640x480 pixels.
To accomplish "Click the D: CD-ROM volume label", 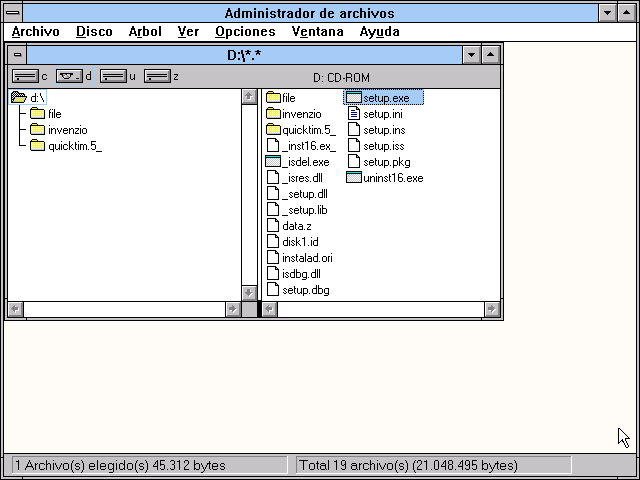I will [x=341, y=77].
